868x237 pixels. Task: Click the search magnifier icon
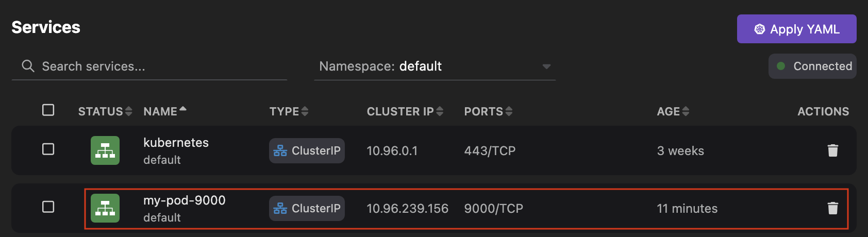pyautogui.click(x=28, y=66)
